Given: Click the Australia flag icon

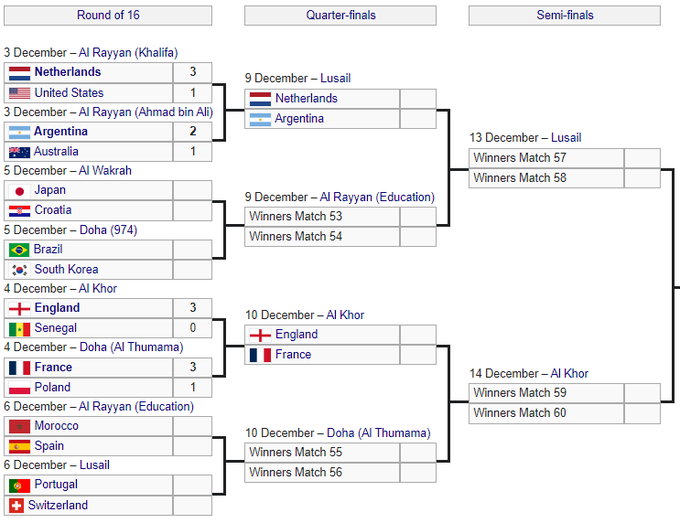Looking at the screenshot, I should coord(18,152).
